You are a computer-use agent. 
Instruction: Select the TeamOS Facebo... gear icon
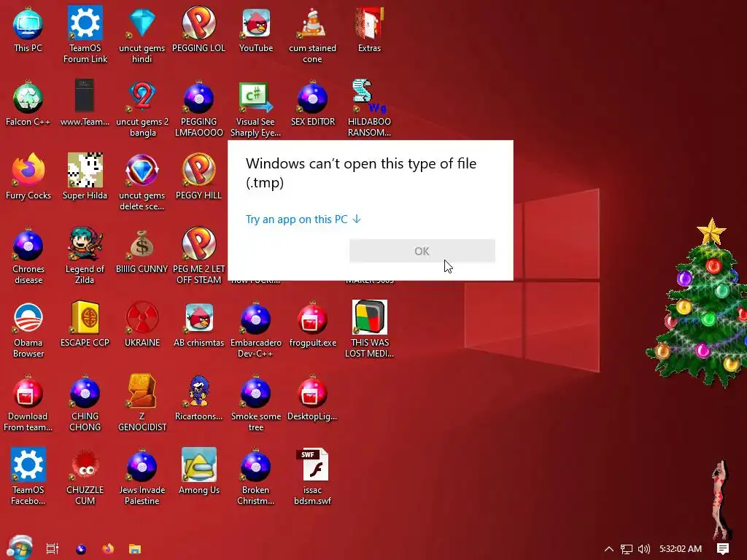[x=28, y=477]
